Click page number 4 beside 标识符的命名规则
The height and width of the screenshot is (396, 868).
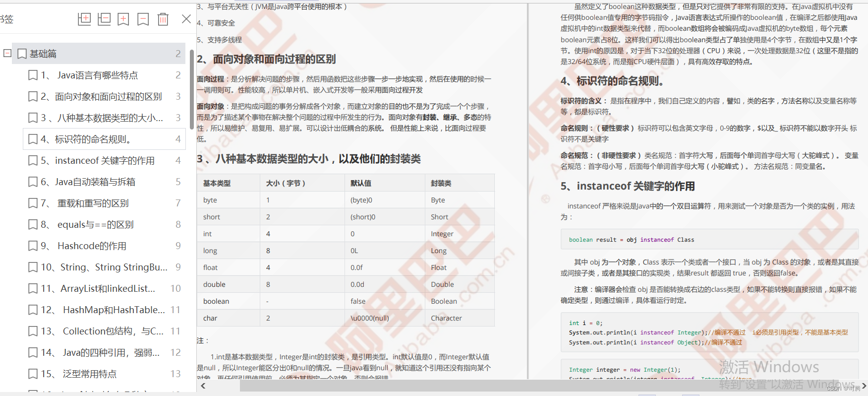[178, 139]
